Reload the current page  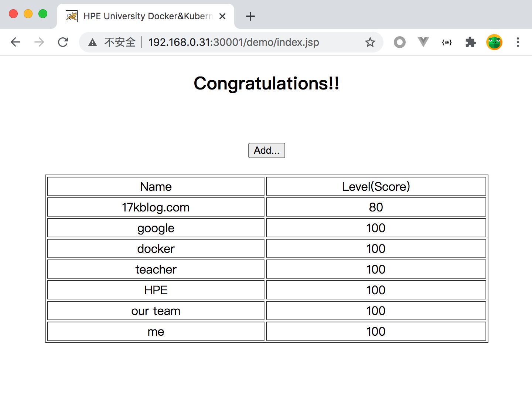click(63, 42)
